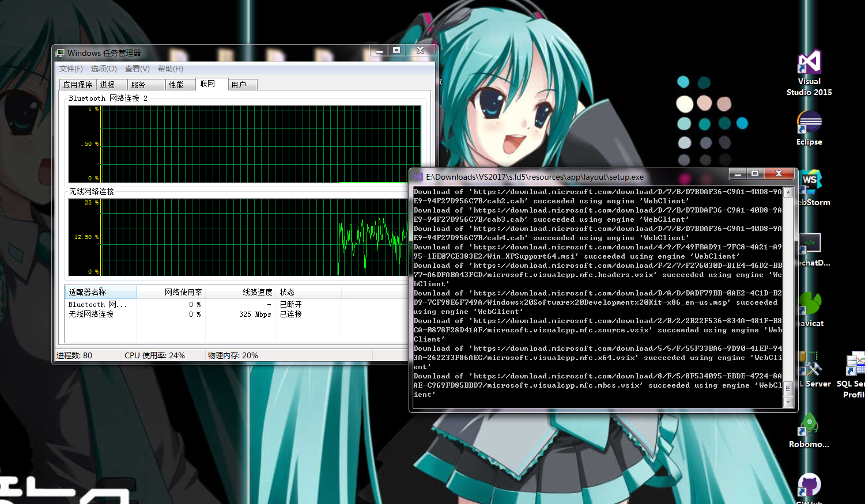The image size is (865, 504).
Task: Click the 已断开 status cell
Action: tap(291, 305)
